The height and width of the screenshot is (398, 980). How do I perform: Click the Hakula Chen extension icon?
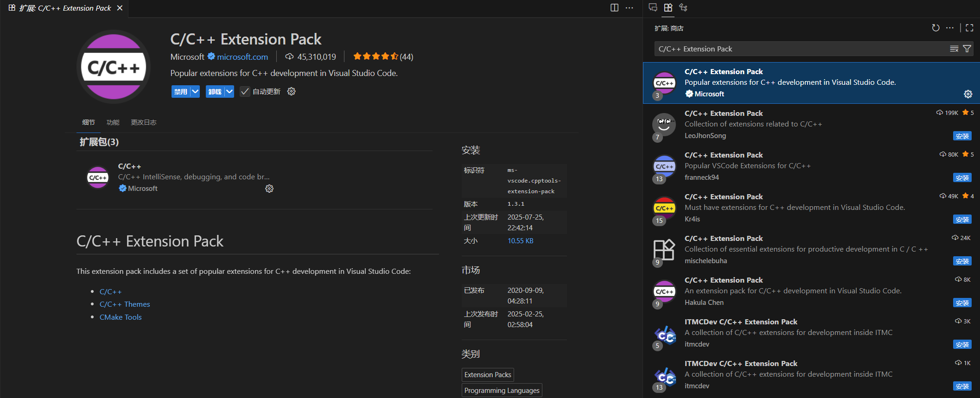pos(664,291)
